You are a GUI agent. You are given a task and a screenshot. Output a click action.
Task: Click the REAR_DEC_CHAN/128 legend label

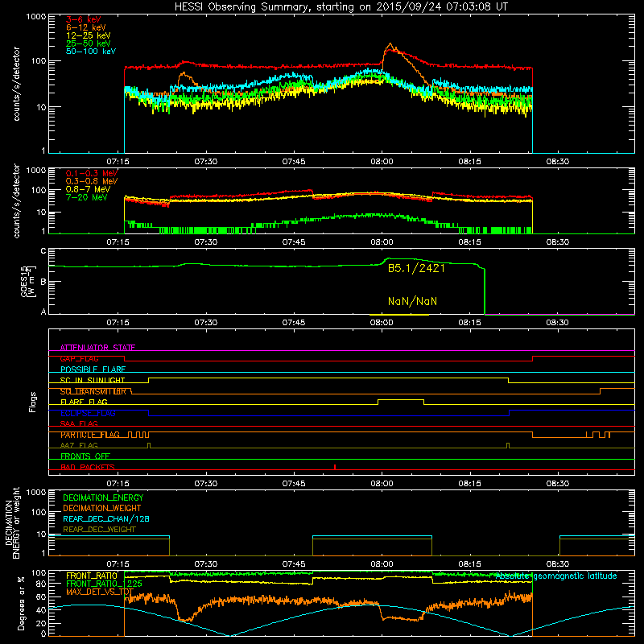[x=106, y=518]
